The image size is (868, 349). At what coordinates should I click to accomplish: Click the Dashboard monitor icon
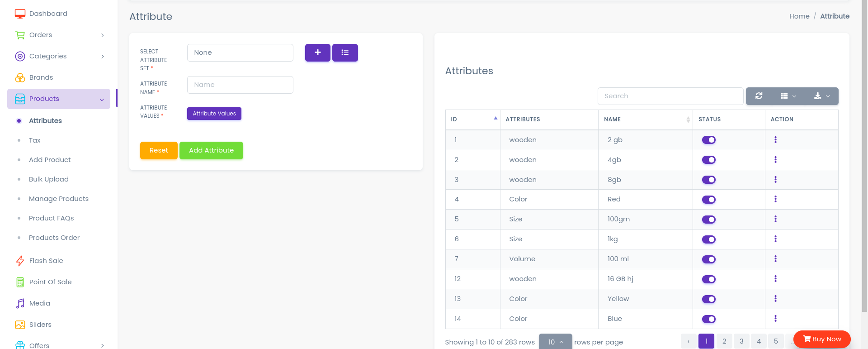tap(20, 14)
